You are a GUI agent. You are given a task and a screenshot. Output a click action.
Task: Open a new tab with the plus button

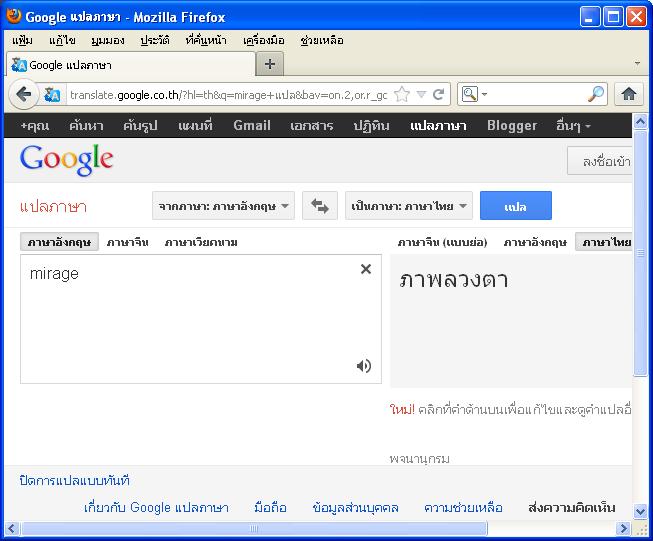point(269,64)
